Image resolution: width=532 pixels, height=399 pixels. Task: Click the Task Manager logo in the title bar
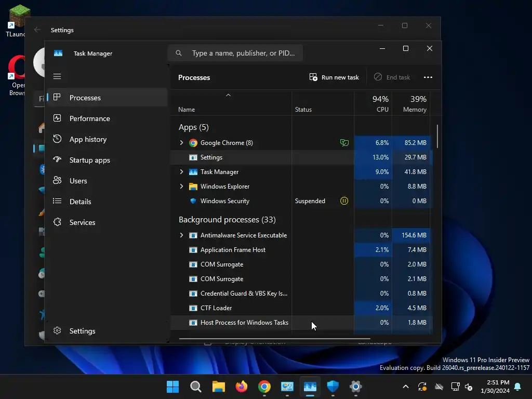58,54
